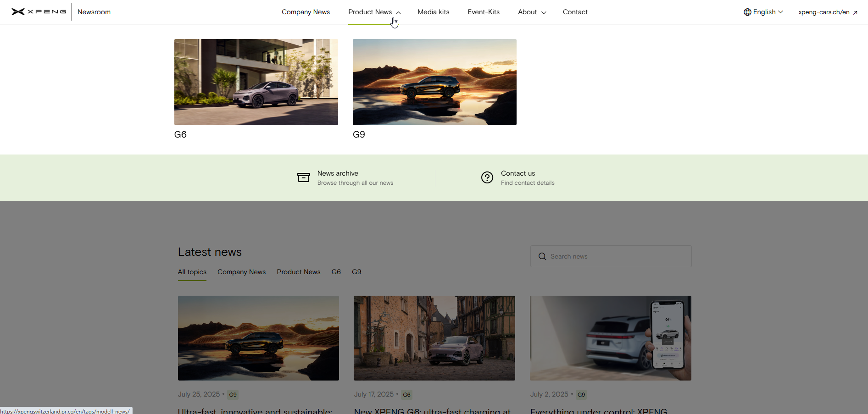Click the globe language icon

747,12
